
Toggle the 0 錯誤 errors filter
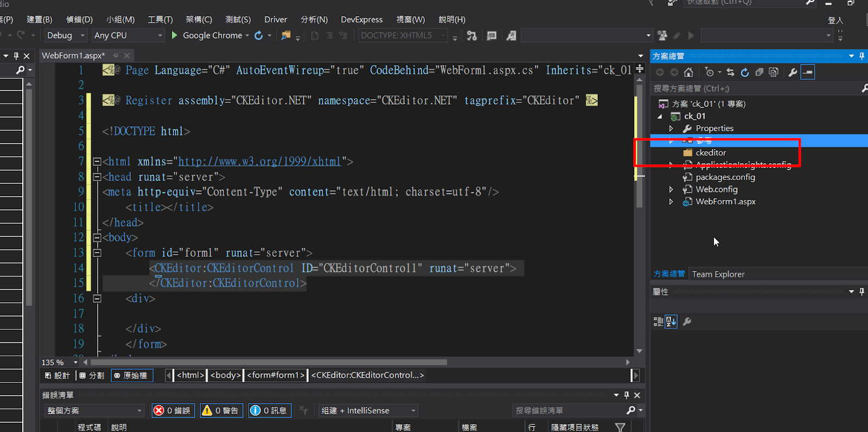point(173,411)
